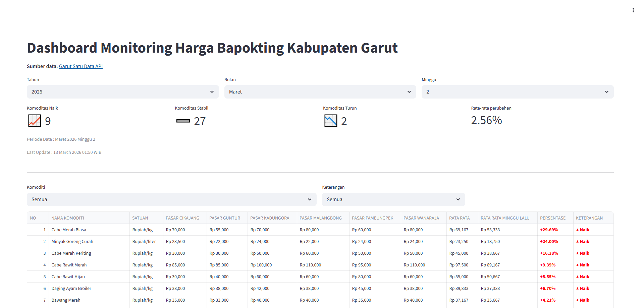
Task: Open the Tahun dropdown showing 2026
Action: pos(123,92)
